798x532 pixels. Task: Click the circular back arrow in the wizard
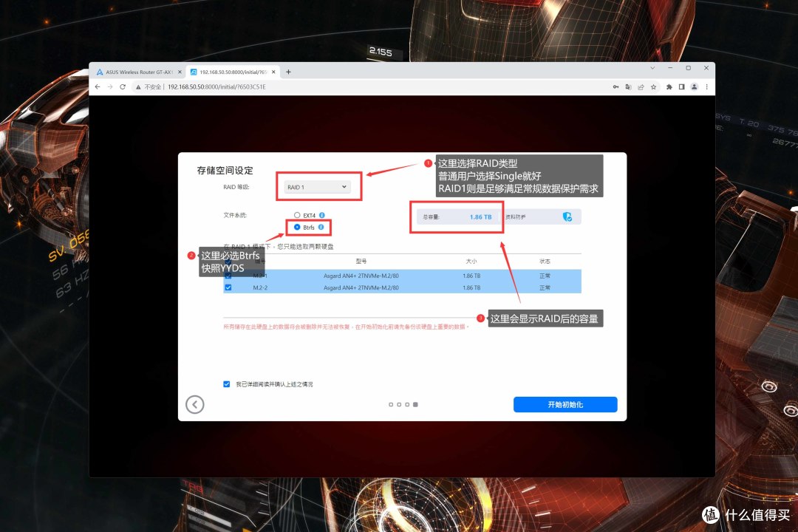point(195,405)
